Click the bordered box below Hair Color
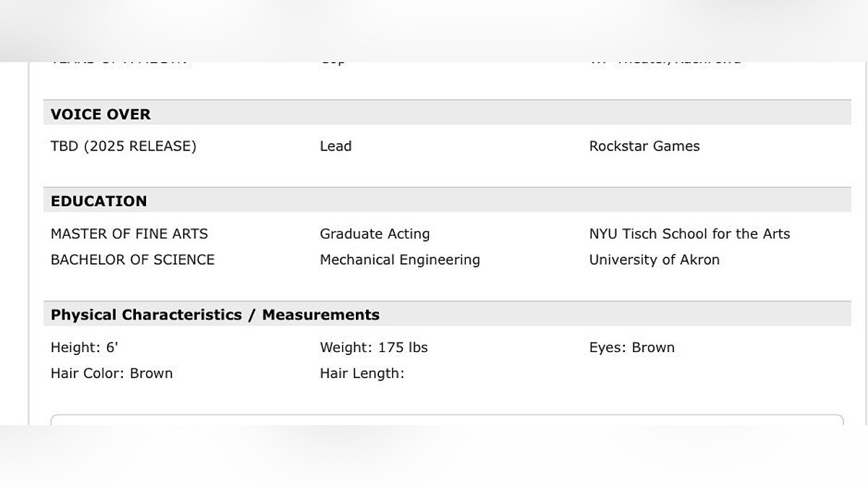This screenshot has width=868, height=488. 446,420
